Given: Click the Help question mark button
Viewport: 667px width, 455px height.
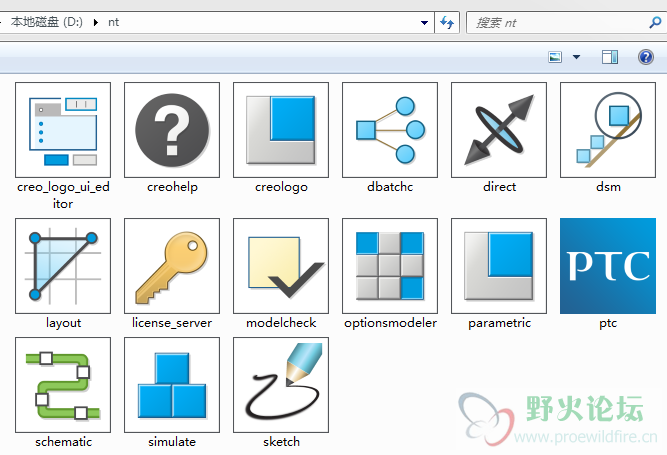Looking at the screenshot, I should point(646,57).
